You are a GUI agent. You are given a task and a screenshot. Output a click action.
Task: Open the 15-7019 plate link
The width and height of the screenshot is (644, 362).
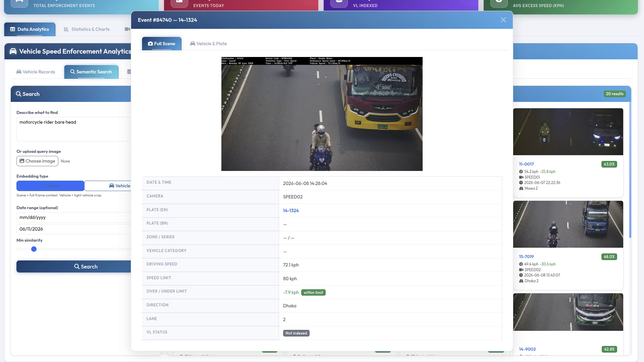click(526, 257)
